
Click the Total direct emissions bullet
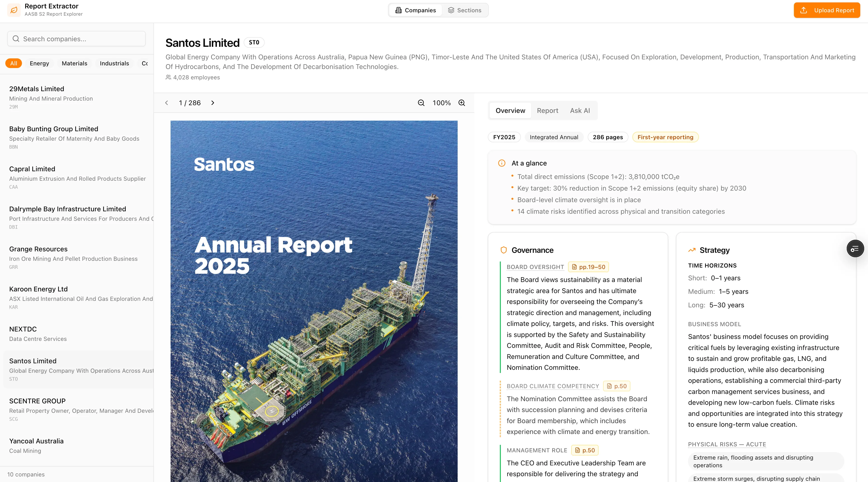click(x=598, y=177)
